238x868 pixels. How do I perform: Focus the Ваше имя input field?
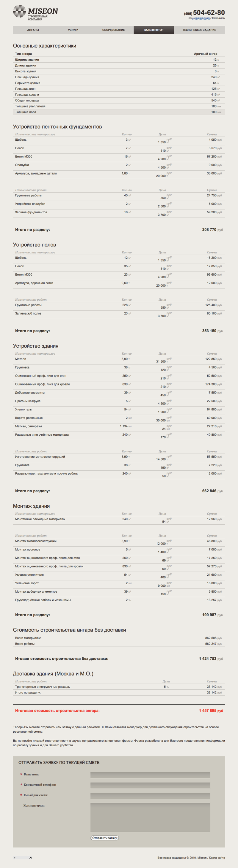tap(150, 775)
